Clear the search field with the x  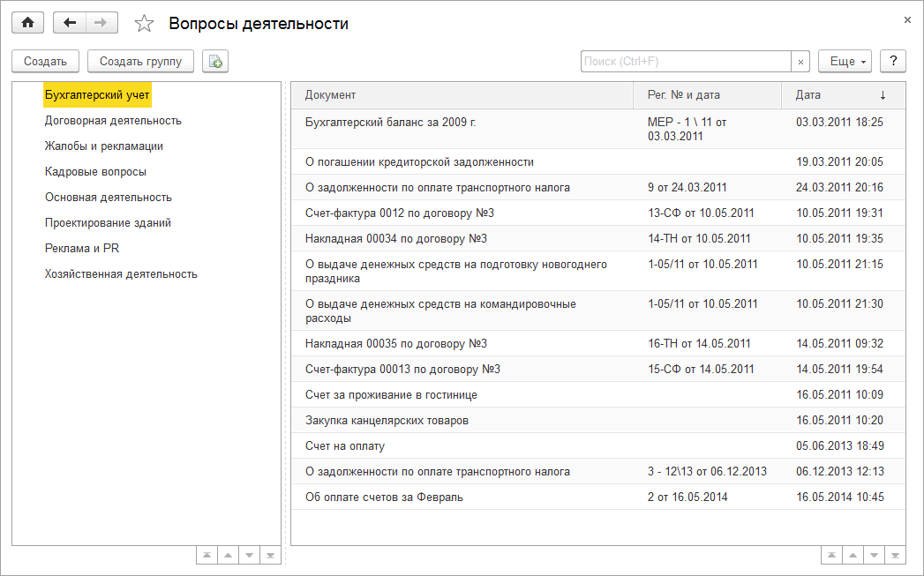800,61
